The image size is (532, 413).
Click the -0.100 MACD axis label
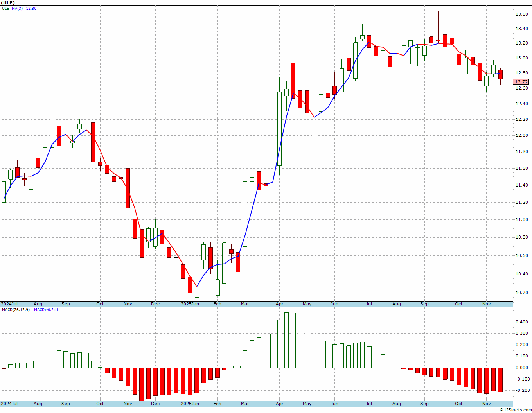[x=522, y=379]
